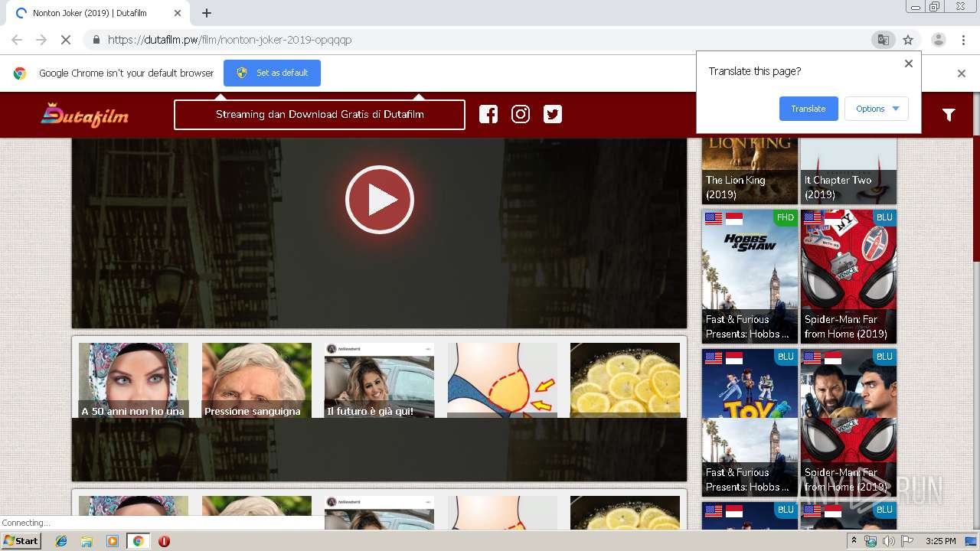Image resolution: width=980 pixels, height=551 pixels.
Task: Play the Joker video
Action: pos(379,200)
